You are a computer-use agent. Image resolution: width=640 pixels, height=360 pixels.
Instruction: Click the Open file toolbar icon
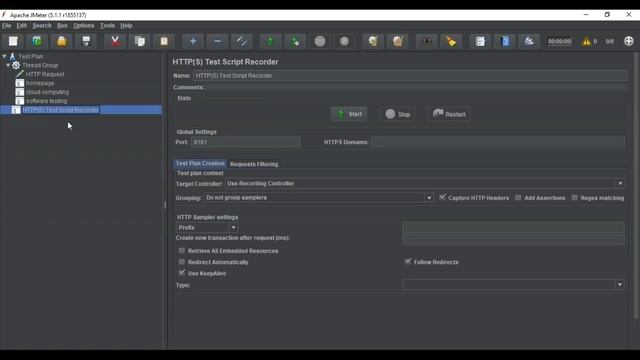pos(62,41)
